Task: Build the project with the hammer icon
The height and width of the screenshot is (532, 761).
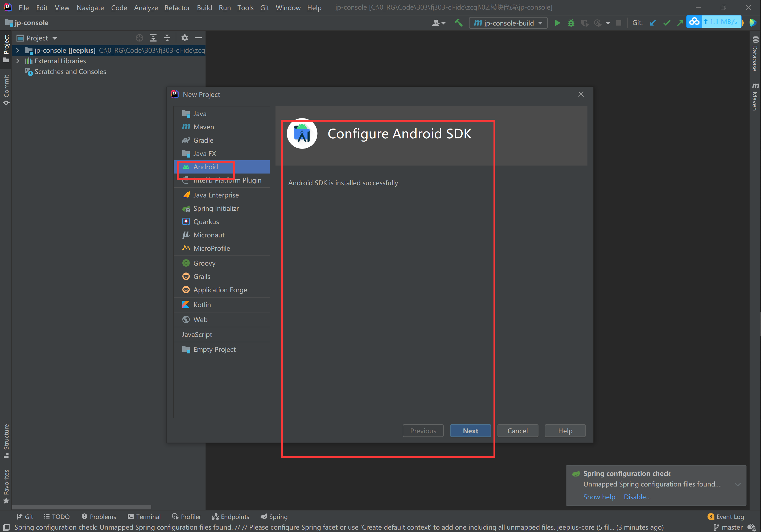Action: click(458, 23)
